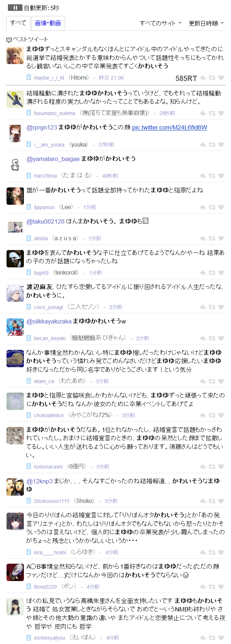Retweet the fusumano_sukima tweet

[212, 113]
